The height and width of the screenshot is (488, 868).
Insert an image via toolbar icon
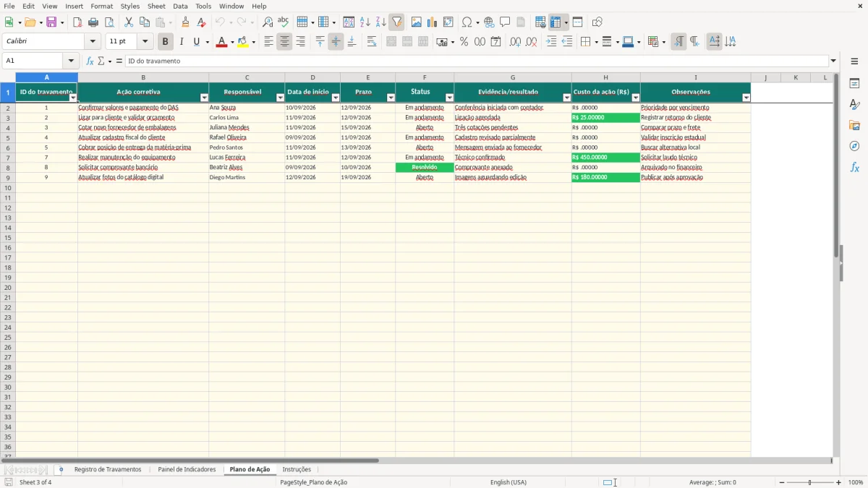click(x=417, y=22)
